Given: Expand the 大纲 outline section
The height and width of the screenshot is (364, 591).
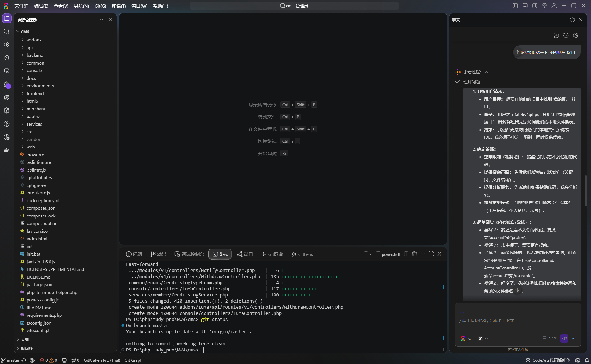Looking at the screenshot, I should pyautogui.click(x=24, y=340).
